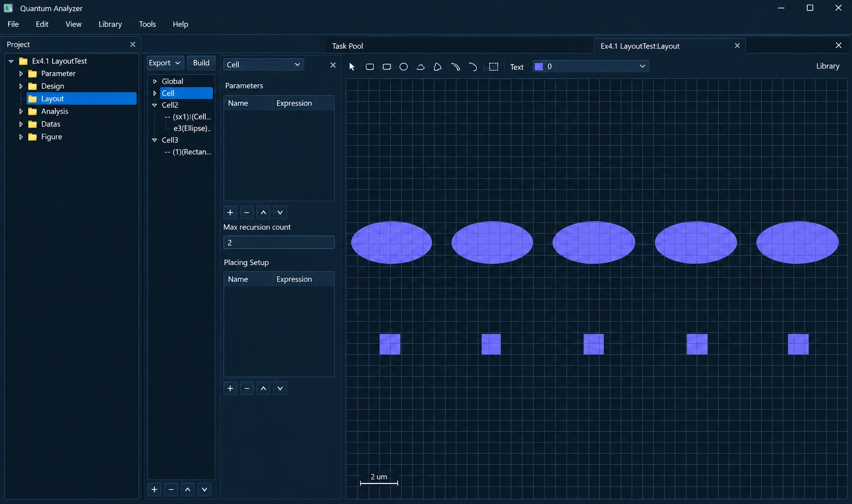Open the File menu
Image resolution: width=852 pixels, height=504 pixels.
click(13, 24)
